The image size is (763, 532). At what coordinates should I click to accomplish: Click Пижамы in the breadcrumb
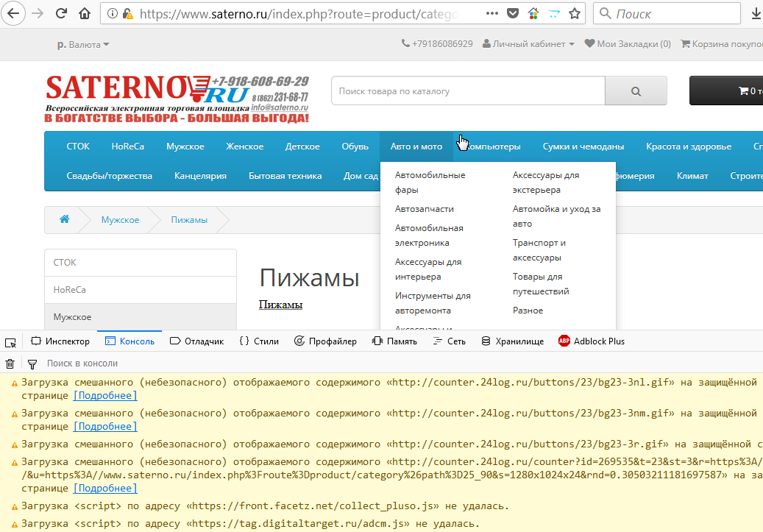pyautogui.click(x=189, y=220)
